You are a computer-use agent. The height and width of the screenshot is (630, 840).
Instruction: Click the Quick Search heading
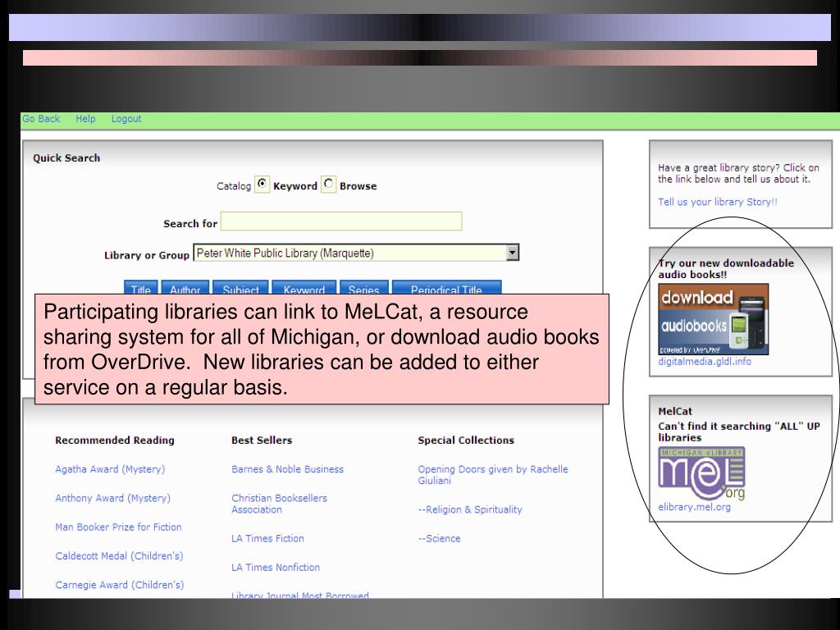coord(66,158)
